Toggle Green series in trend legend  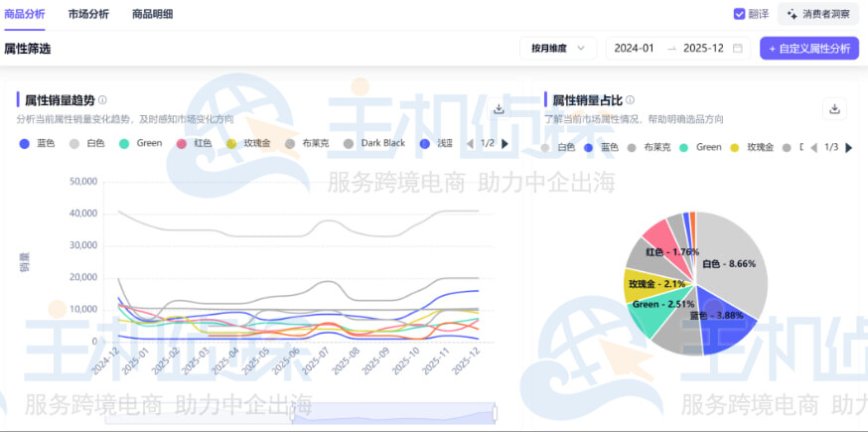141,143
